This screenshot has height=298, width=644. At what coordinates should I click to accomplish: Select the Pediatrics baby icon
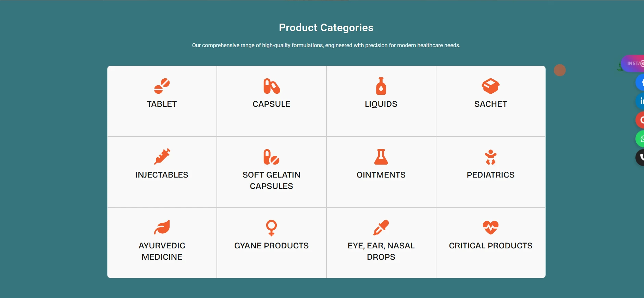(x=491, y=157)
